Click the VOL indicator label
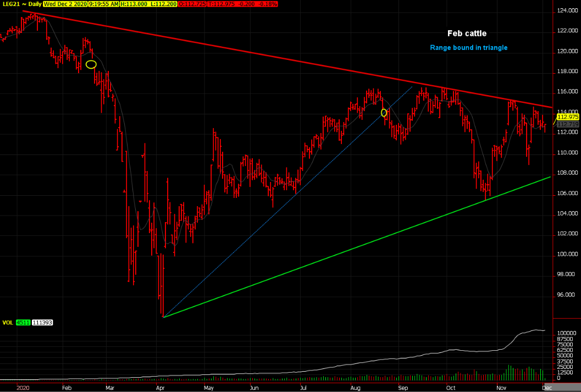Image resolution: width=581 pixels, height=392 pixels. (8, 323)
